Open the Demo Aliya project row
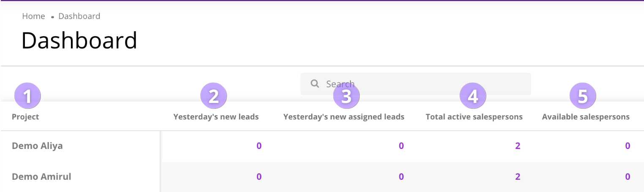 [x=37, y=146]
